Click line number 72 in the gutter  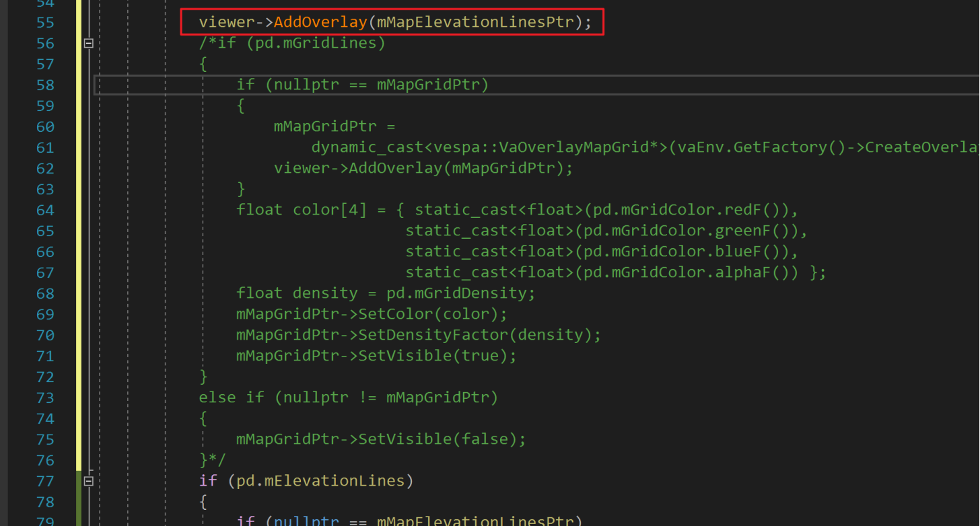pyautogui.click(x=45, y=377)
